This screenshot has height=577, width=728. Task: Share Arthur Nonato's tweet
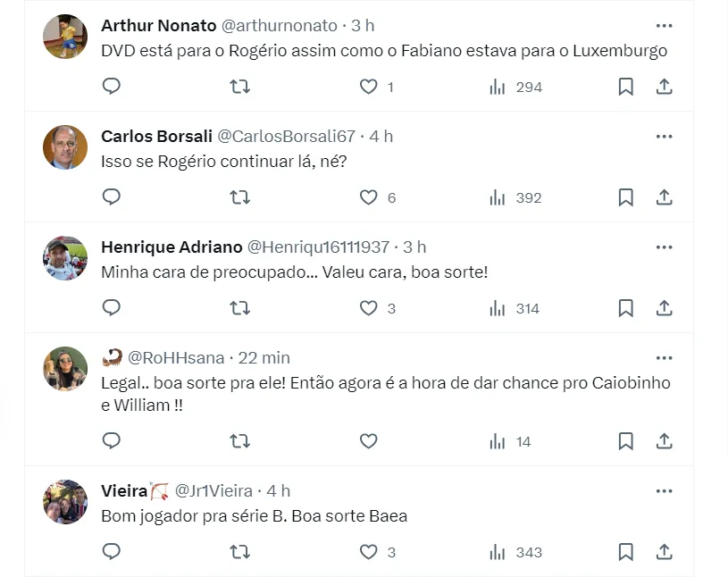click(x=664, y=87)
